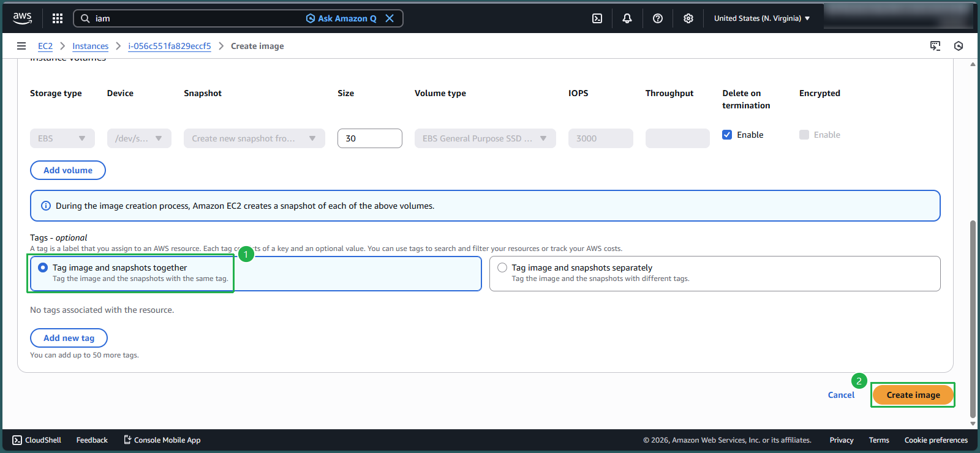This screenshot has height=453, width=980.
Task: Clear the search with the X icon
Action: 390,18
